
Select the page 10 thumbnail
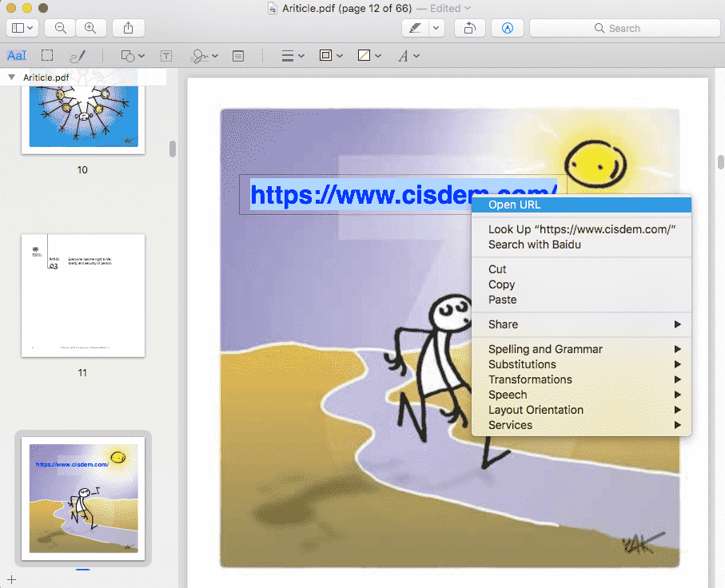tap(83, 118)
